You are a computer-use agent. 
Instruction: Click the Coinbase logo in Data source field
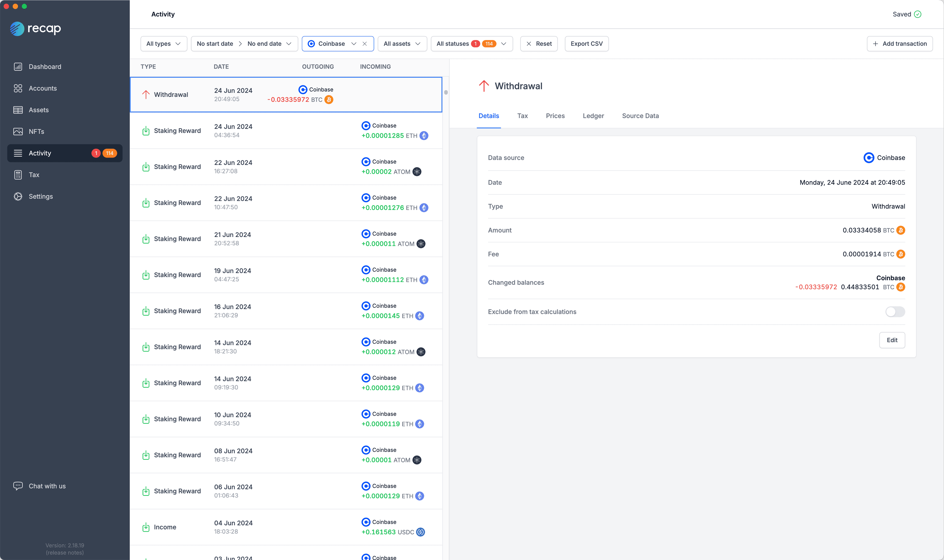pos(869,158)
